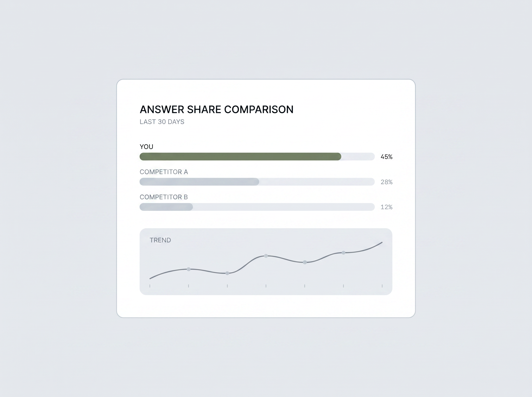Select the fourth trend data point

[305, 262]
